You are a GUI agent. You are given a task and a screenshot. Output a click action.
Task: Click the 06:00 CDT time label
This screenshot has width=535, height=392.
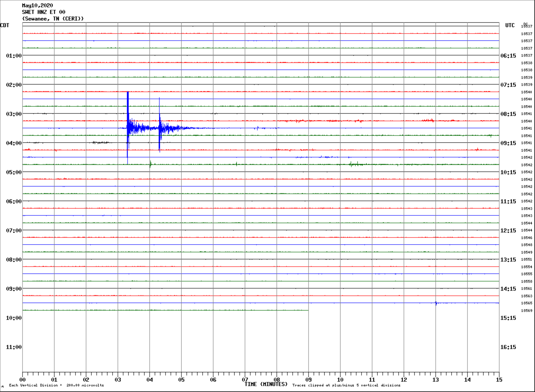click(14, 202)
